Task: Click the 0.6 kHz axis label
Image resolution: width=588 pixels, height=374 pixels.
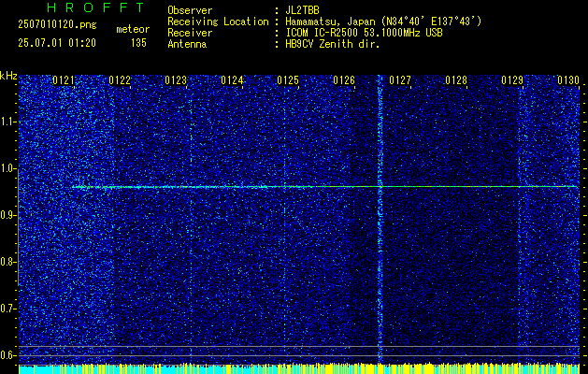Action: tap(7, 355)
